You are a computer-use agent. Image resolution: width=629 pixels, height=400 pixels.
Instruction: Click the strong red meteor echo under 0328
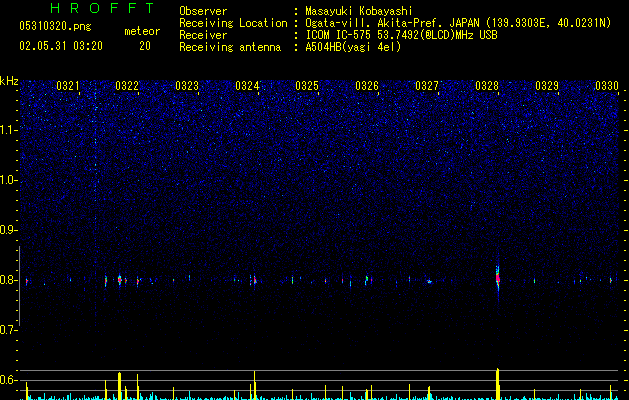point(498,278)
